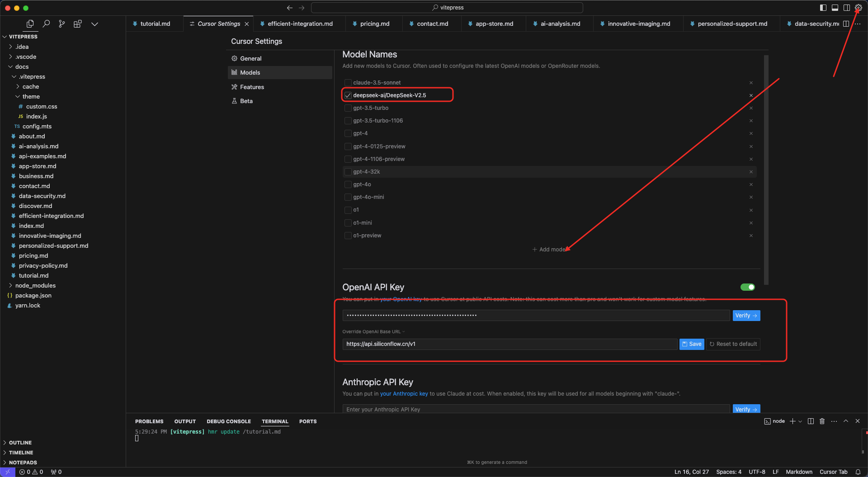Click the Explorer files icon
The width and height of the screenshot is (868, 477).
(30, 24)
